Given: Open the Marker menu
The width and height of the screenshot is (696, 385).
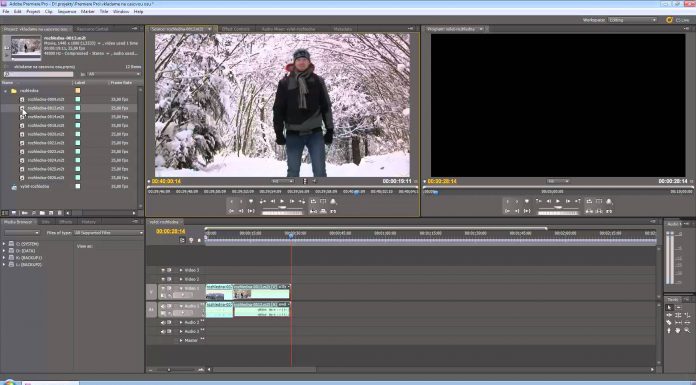Looking at the screenshot, I should coord(87,12).
